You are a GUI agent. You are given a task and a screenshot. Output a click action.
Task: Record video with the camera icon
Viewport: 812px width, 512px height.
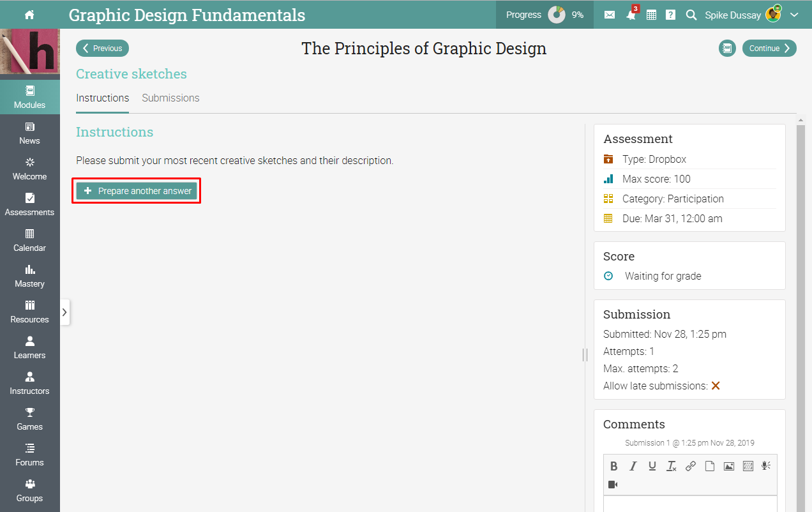tap(613, 485)
